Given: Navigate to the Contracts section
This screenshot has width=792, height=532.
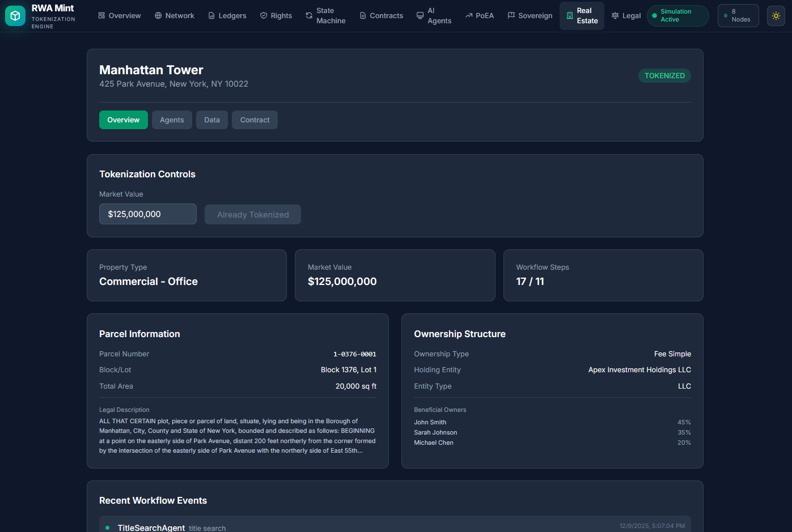Looking at the screenshot, I should point(382,16).
